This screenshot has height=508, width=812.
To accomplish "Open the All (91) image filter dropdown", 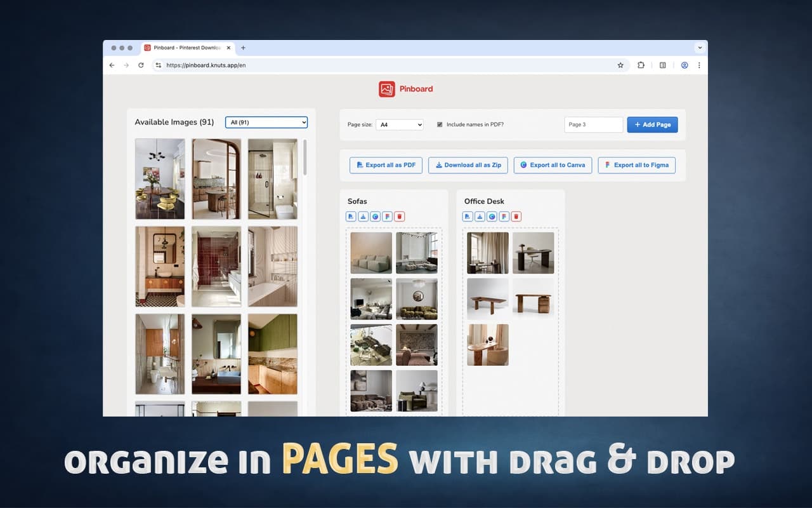I will point(266,122).
